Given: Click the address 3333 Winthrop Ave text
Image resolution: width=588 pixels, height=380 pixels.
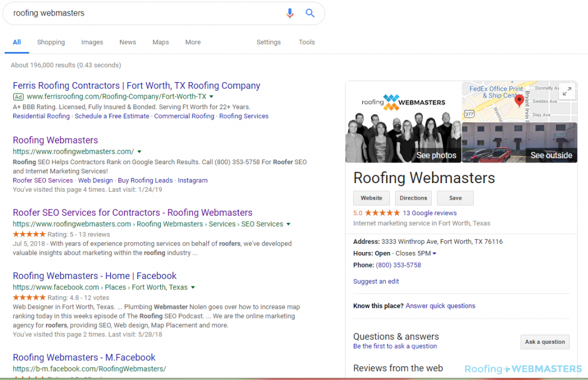Looking at the screenshot, I should [442, 242].
